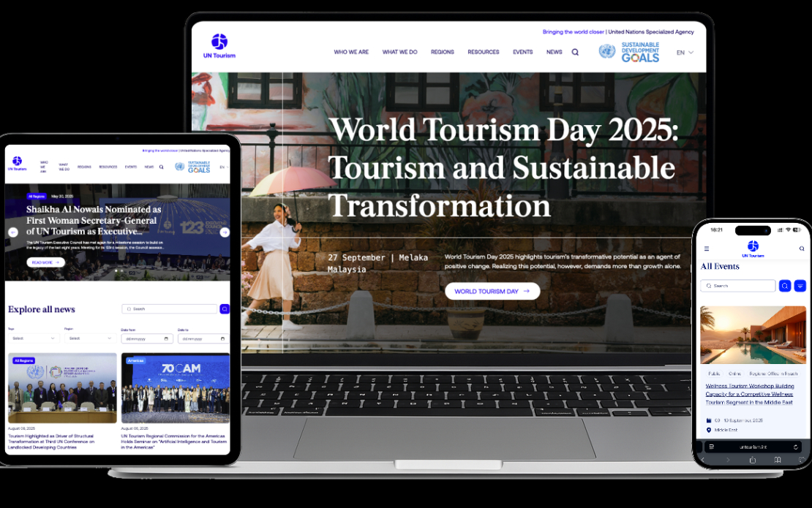Click the phone header search icon
812x508 pixels.
pos(802,249)
